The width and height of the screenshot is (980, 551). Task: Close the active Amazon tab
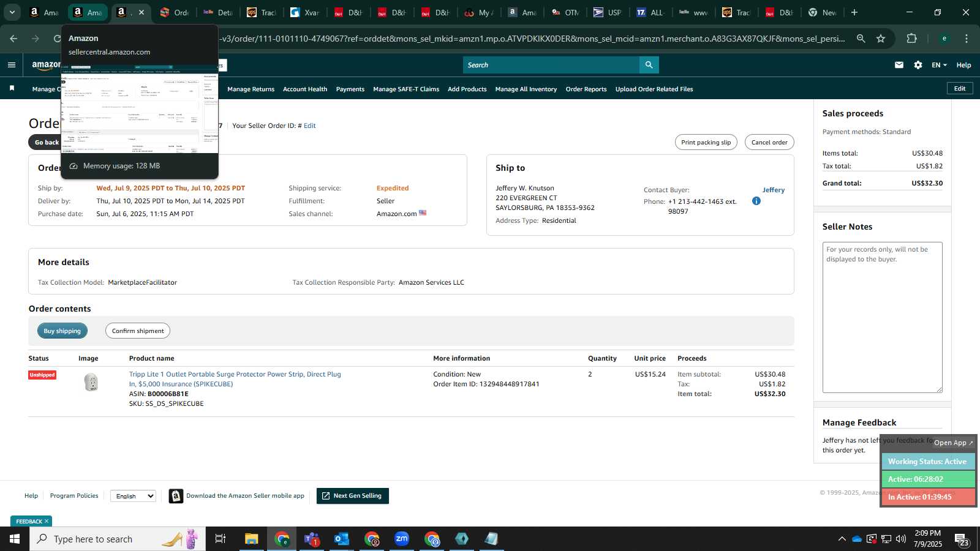(141, 12)
